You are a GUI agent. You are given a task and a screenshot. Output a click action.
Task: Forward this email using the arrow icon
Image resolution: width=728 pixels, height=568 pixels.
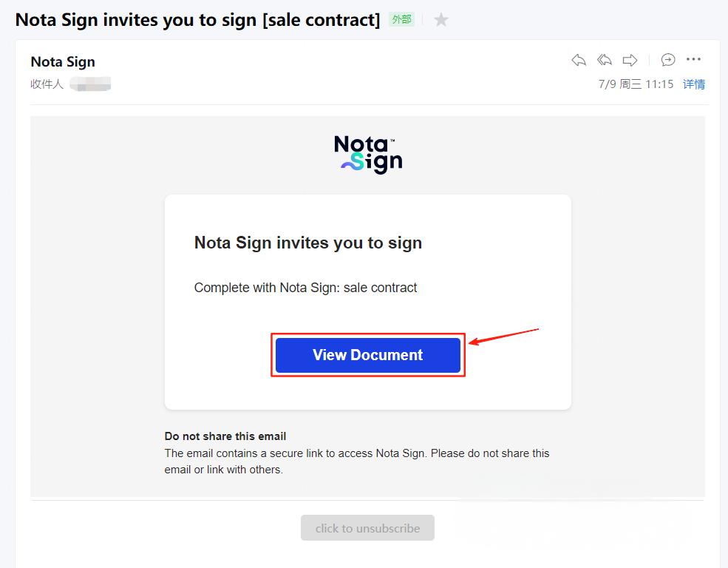[x=630, y=60]
